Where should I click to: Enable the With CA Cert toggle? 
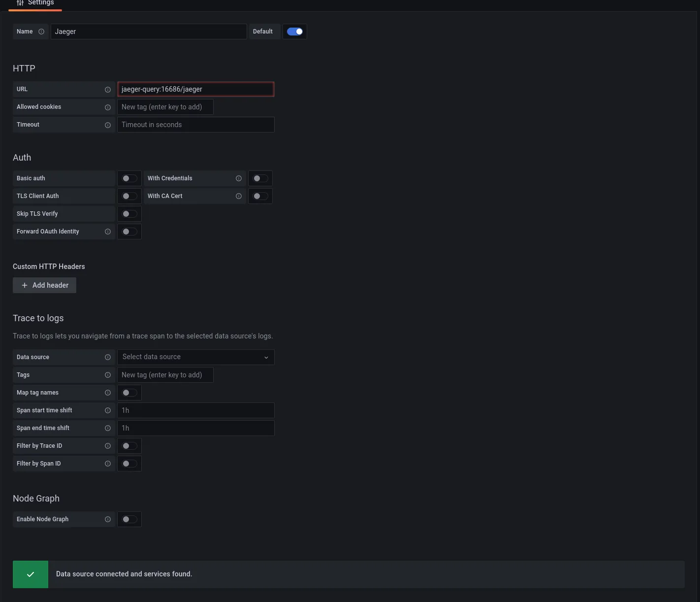point(260,196)
